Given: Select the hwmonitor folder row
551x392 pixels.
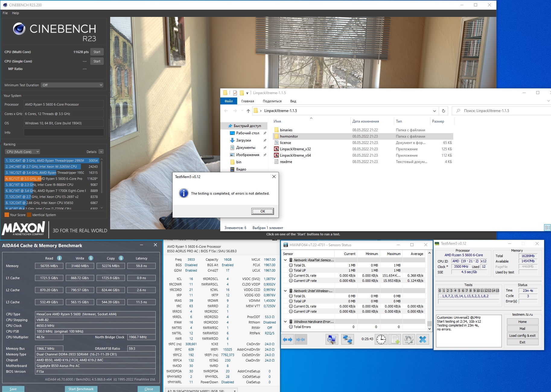Looking at the screenshot, I should point(363,136).
